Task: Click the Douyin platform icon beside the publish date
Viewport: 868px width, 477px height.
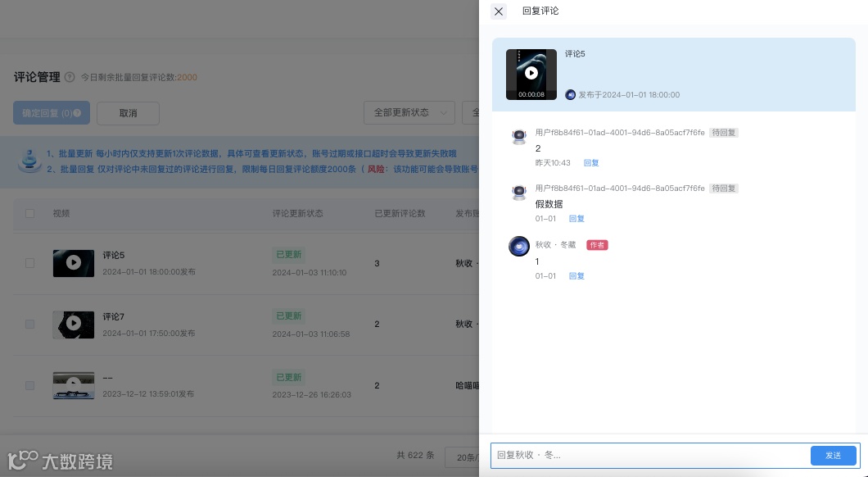Action: pyautogui.click(x=571, y=94)
